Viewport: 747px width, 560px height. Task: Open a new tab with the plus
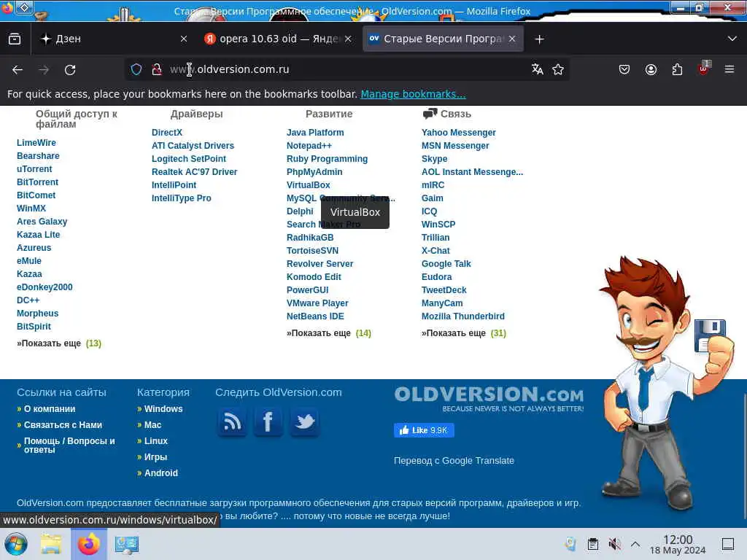[539, 39]
